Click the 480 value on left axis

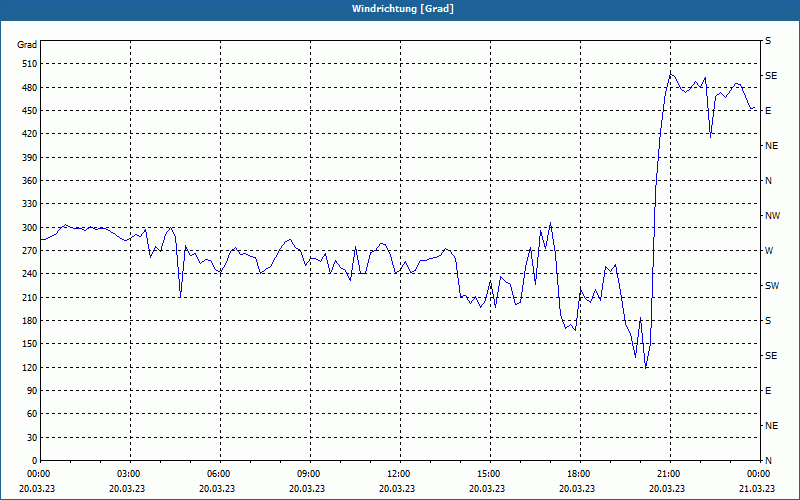point(30,88)
